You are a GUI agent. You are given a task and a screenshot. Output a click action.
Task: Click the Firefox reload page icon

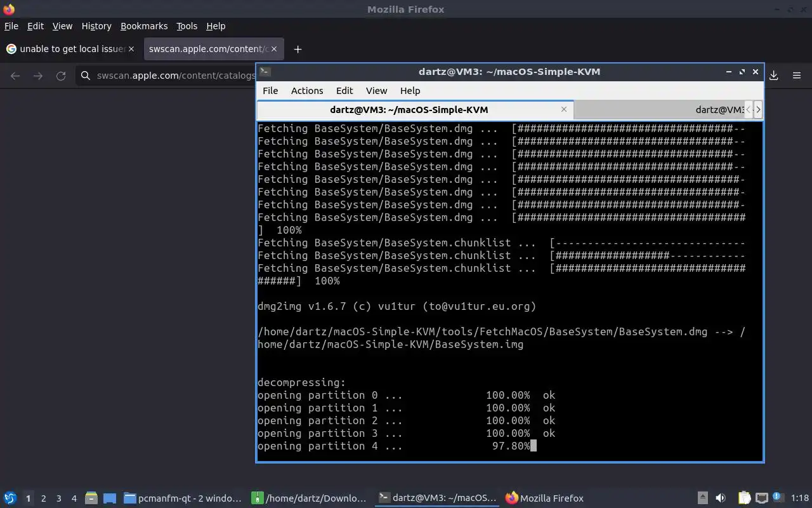(x=61, y=76)
